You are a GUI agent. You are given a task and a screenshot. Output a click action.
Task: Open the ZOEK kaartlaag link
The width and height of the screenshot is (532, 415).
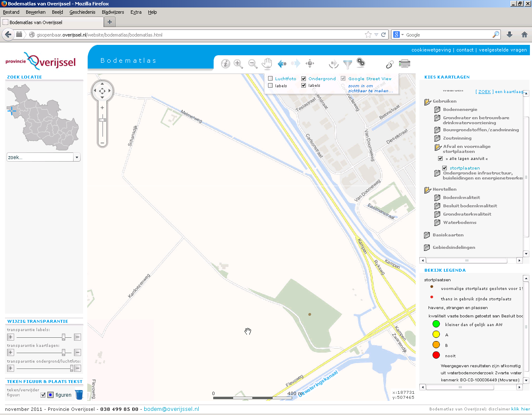pos(484,91)
